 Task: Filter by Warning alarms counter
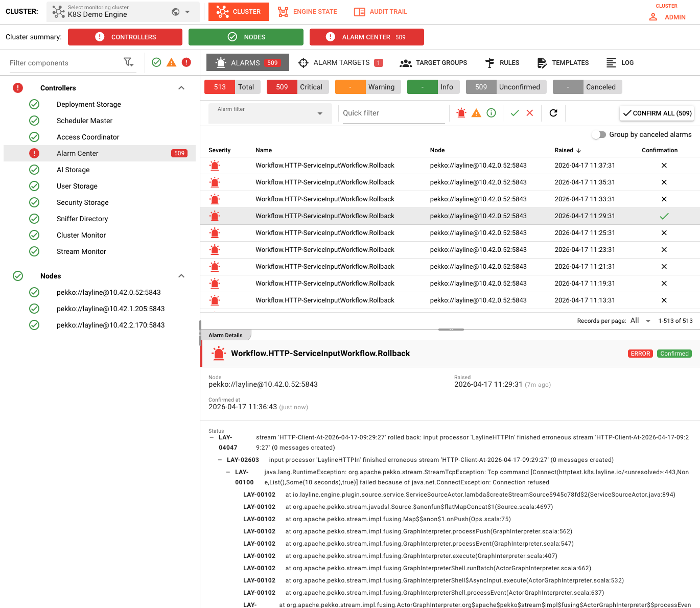click(x=368, y=87)
